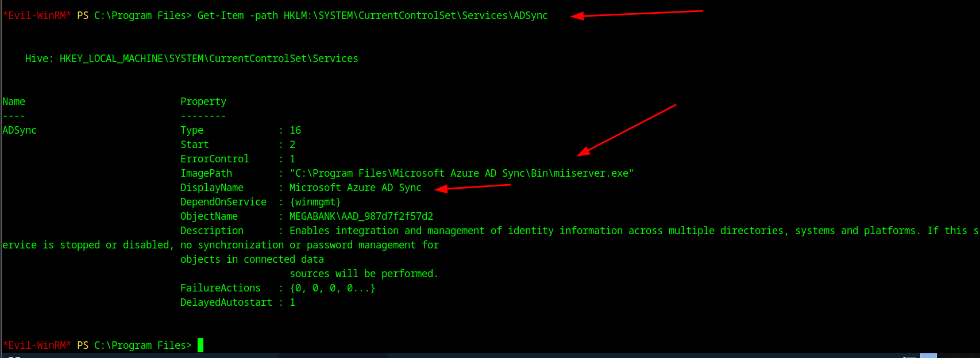
Task: Click the red arrow pointing at the Get-Item command
Action: (636, 14)
